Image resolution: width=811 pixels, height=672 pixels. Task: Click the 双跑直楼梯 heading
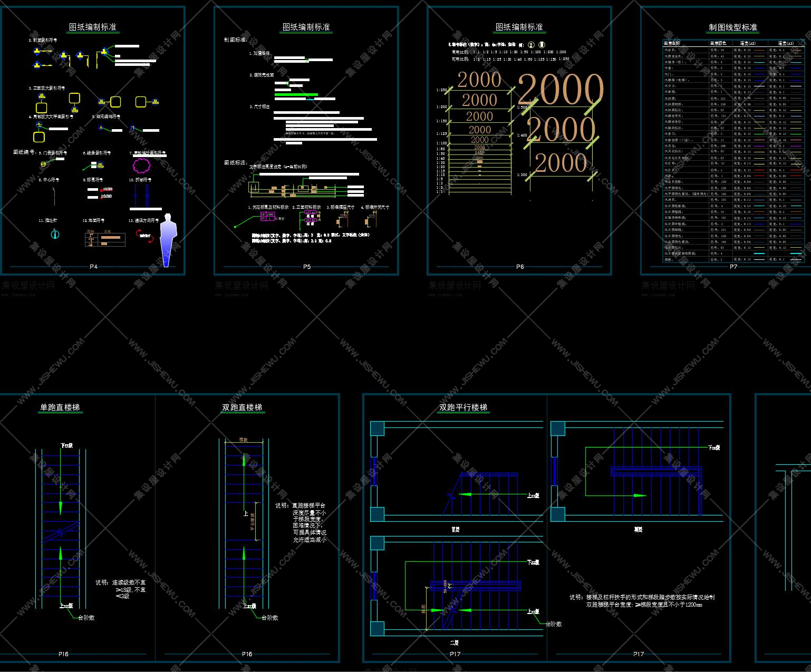[242, 407]
